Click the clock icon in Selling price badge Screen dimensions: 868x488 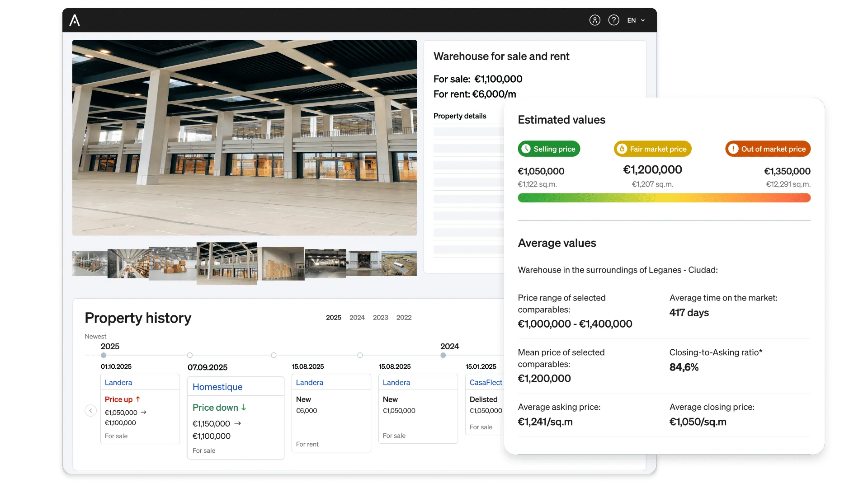[526, 149]
